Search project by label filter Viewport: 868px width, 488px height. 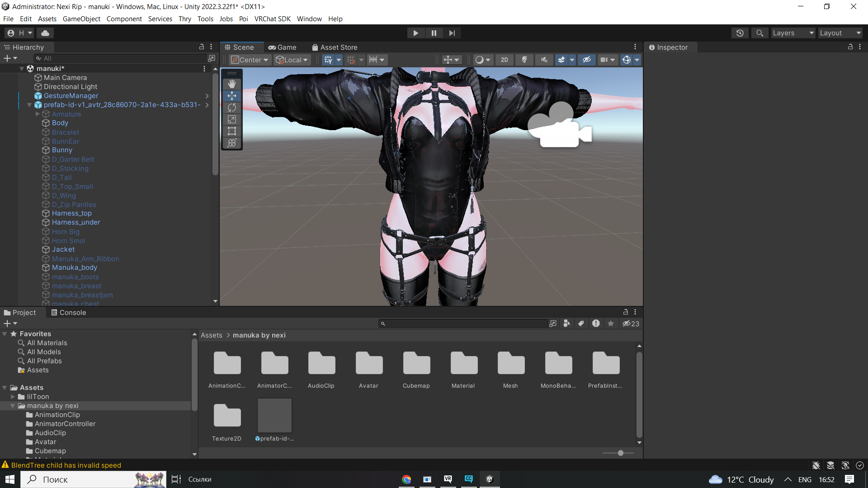click(x=581, y=324)
